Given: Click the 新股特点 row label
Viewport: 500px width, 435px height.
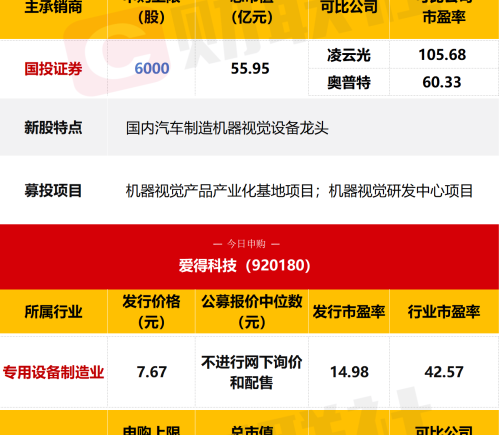Looking at the screenshot, I should point(53,127).
